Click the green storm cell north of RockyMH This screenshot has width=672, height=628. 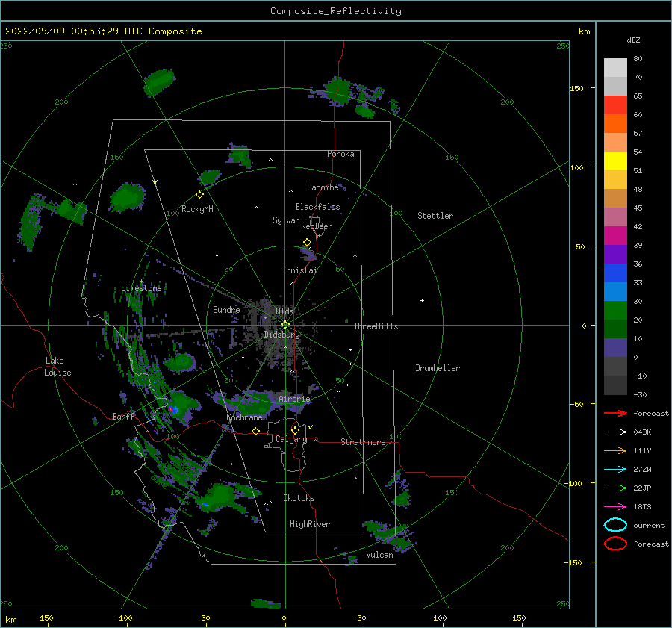pyautogui.click(x=210, y=177)
